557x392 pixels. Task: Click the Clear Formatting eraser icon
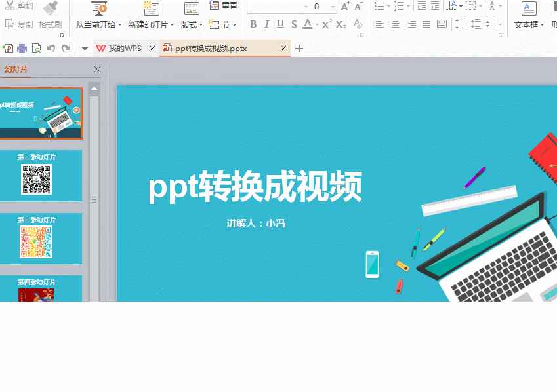pyautogui.click(x=358, y=24)
